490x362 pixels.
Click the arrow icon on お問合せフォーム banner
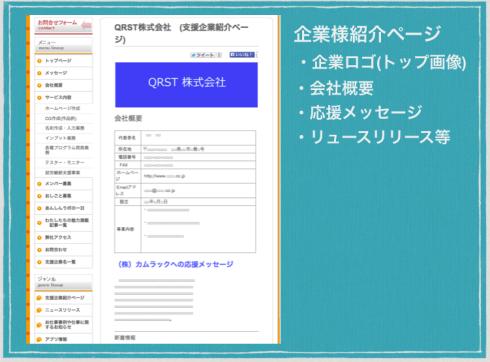pyautogui.click(x=87, y=25)
